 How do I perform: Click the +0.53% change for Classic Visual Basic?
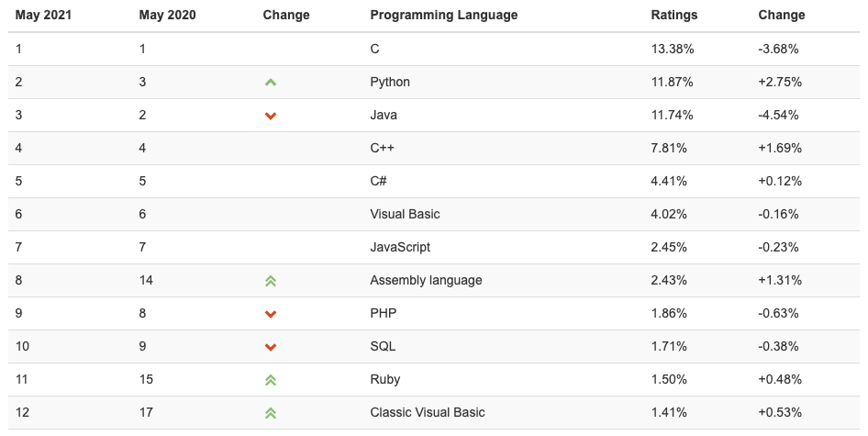[780, 412]
